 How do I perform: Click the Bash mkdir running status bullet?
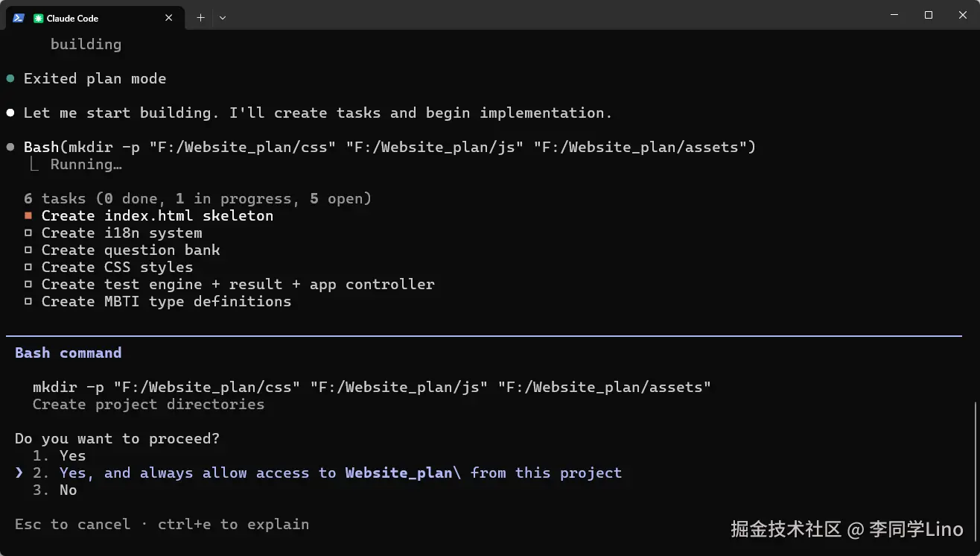pos(10,147)
